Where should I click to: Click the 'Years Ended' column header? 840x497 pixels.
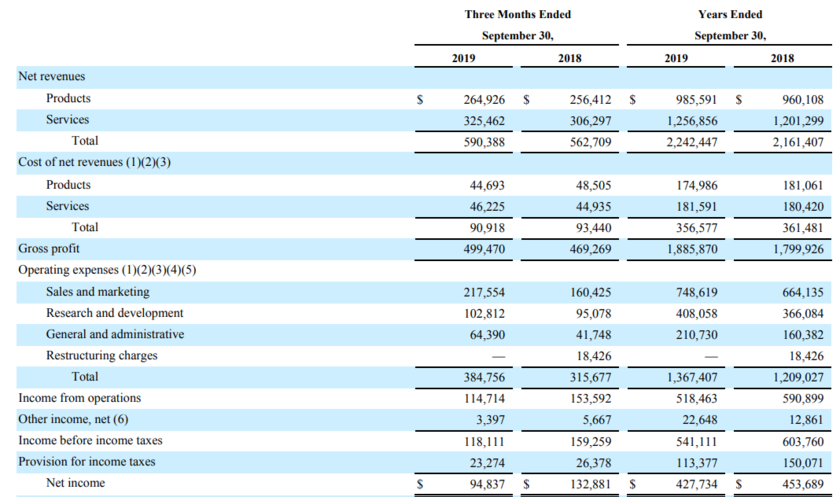[729, 15]
